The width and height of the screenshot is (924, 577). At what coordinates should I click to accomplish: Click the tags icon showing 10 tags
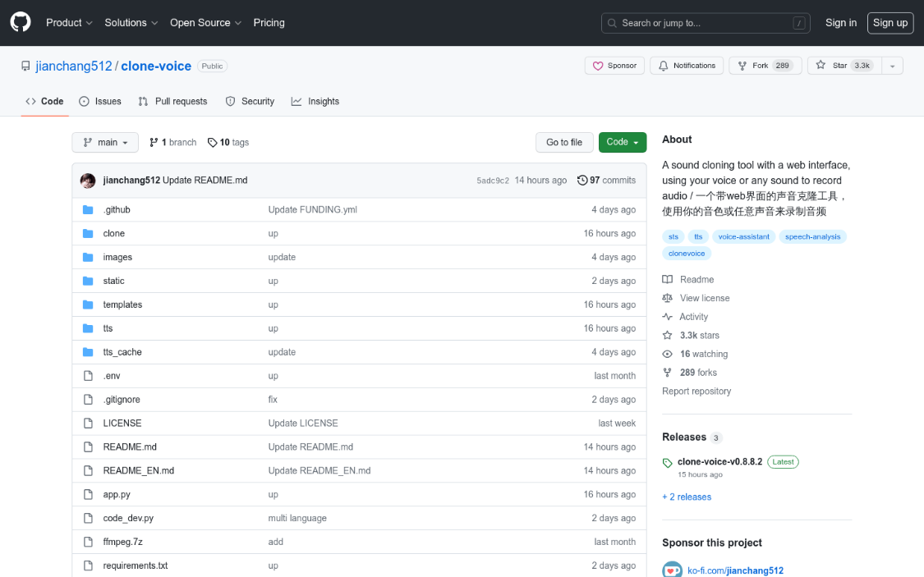[212, 142]
